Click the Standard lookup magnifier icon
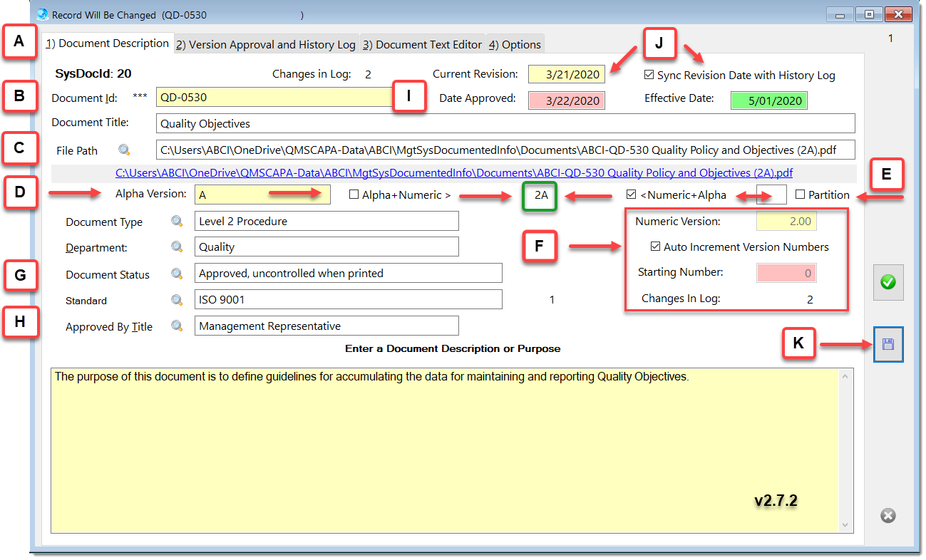Screen dimensions: 926x560 coord(177,300)
